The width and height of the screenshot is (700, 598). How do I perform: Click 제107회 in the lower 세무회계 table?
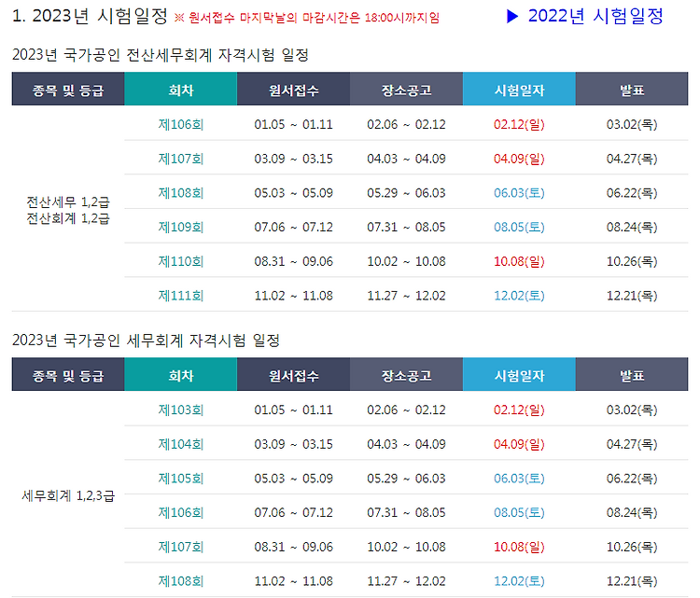tap(181, 547)
